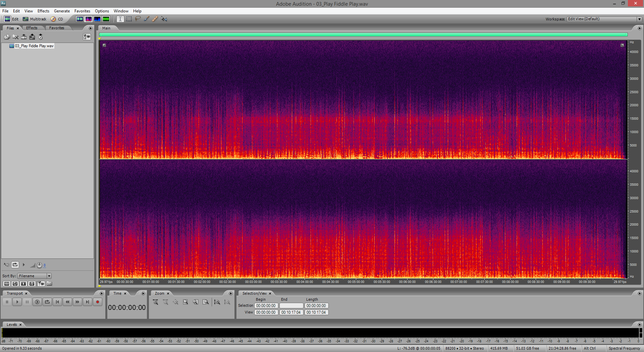
Task: Select the Spectral Phase display icon
Action: (106, 19)
